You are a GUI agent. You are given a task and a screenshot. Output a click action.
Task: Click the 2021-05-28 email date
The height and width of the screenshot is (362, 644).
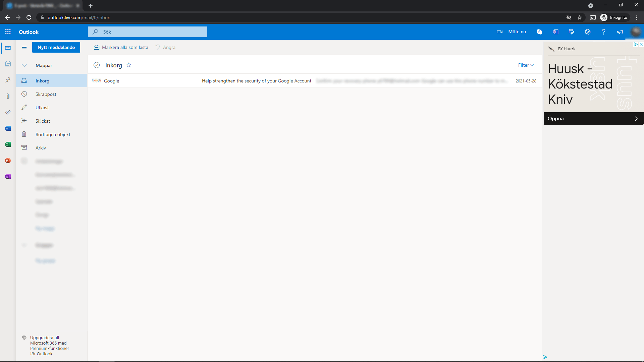(x=526, y=81)
